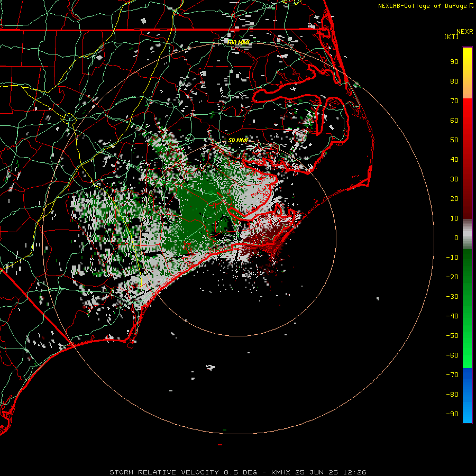The height and width of the screenshot is (476, 476).
Task: Click the -60 value on velocity scale
Action: point(452,355)
